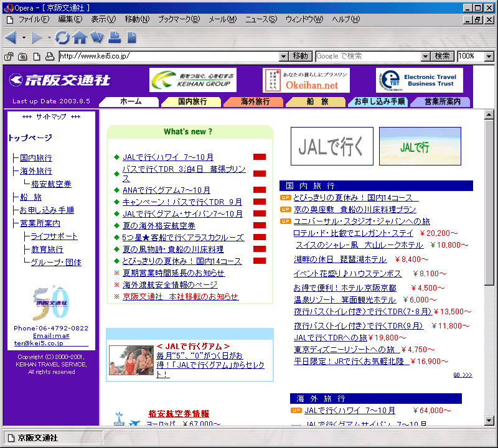The image size is (498, 448).
Task: Open 格安航空券 link in the sitemap sidebar
Action: click(51, 184)
